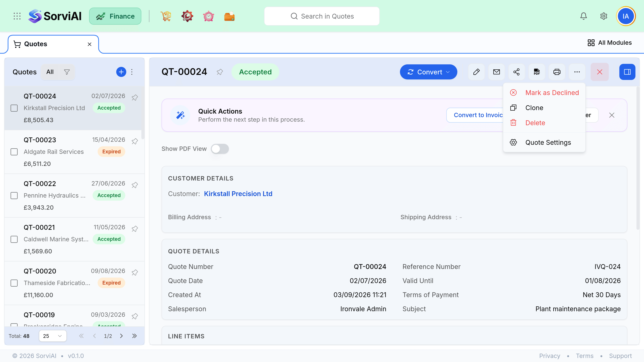Select the Caldwell Marine quote checkbox

click(14, 239)
